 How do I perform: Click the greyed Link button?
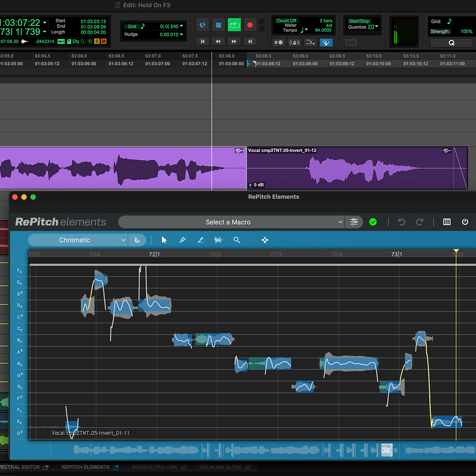[x=351, y=42]
